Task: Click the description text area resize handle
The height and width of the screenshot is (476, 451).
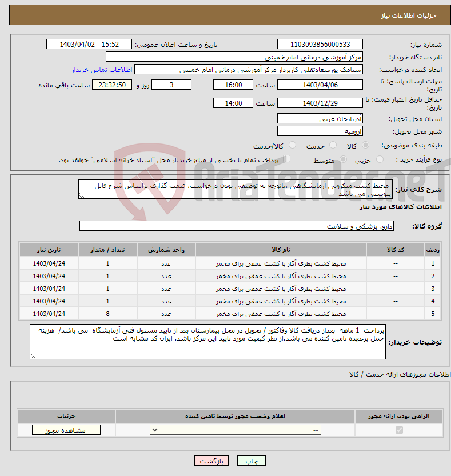Action: click(x=81, y=196)
